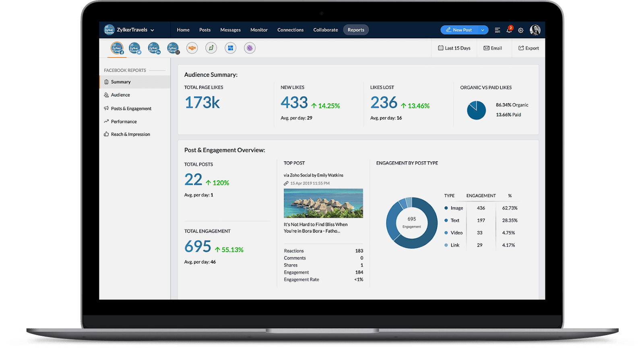Viewport: 644px width, 348px height.
Task: Click the '236' likes lost value
Action: 384,103
